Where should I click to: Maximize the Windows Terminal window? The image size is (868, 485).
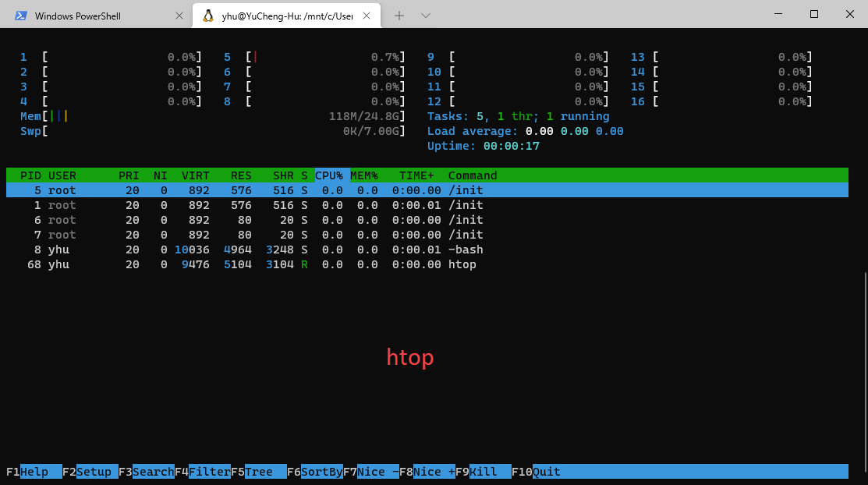click(x=813, y=14)
